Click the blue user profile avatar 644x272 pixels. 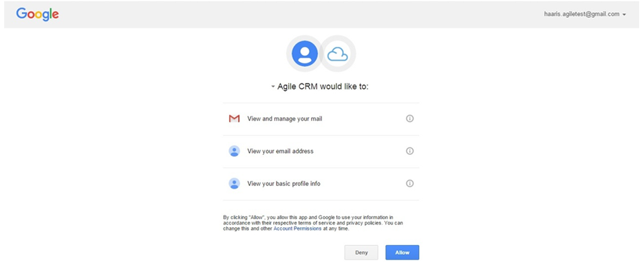click(x=305, y=54)
